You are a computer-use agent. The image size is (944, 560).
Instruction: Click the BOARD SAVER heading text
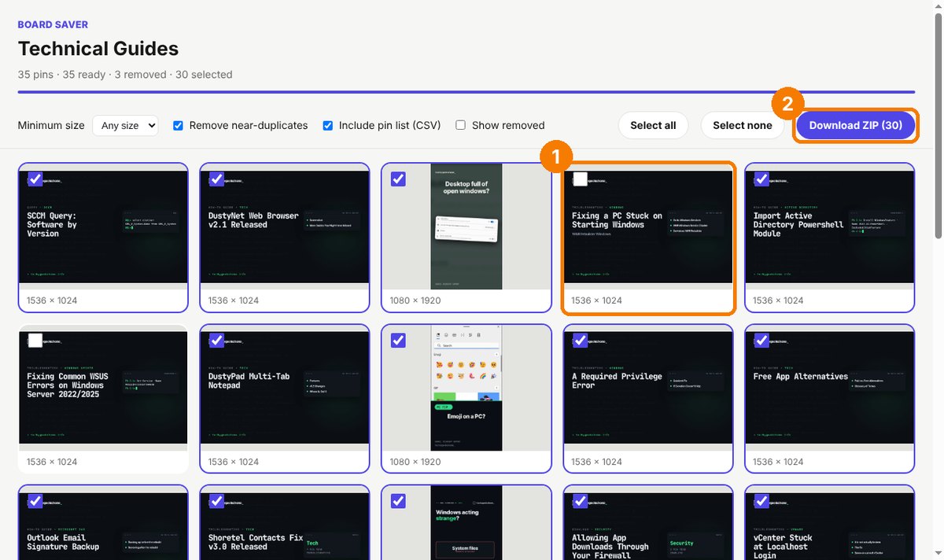(x=53, y=24)
